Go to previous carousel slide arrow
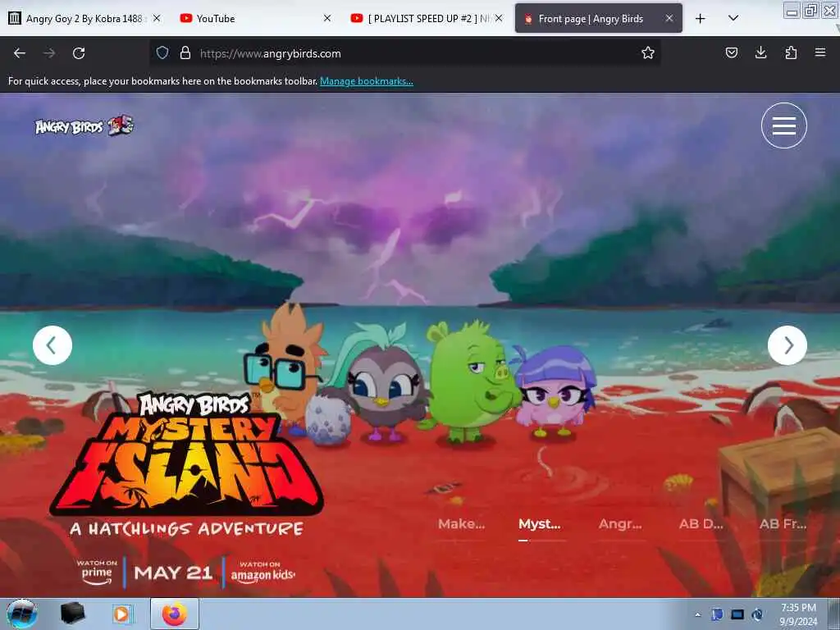Image resolution: width=840 pixels, height=630 pixels. point(52,345)
